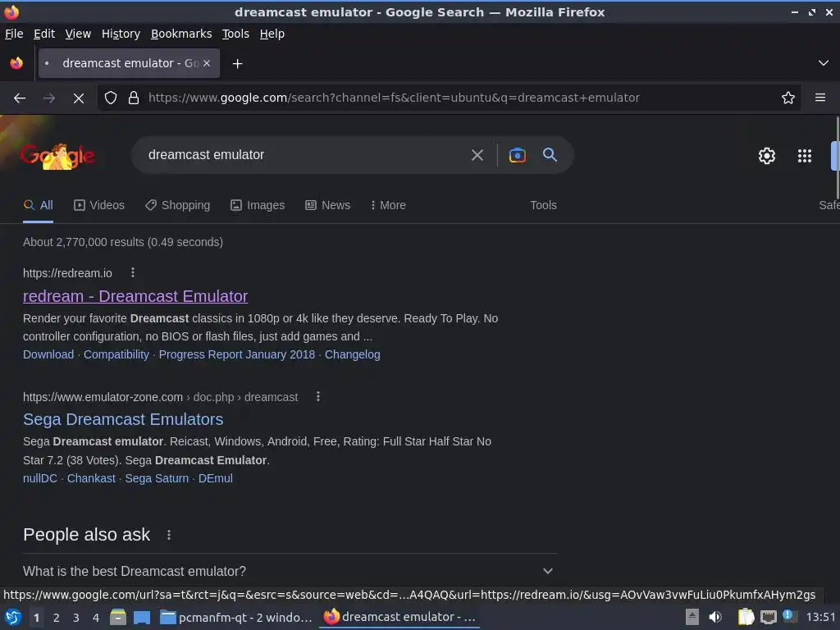Click the show desktop taskbar icon
The image size is (840, 630).
142,618
